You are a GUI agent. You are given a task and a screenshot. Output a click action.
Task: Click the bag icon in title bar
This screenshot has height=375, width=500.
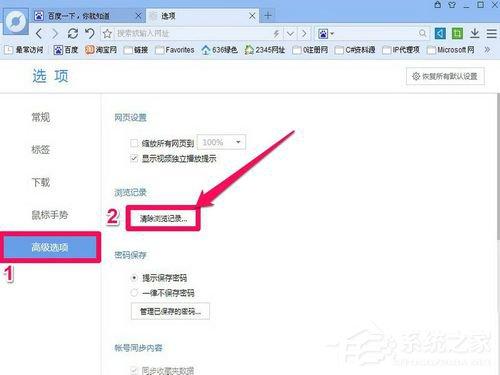[438, 5]
